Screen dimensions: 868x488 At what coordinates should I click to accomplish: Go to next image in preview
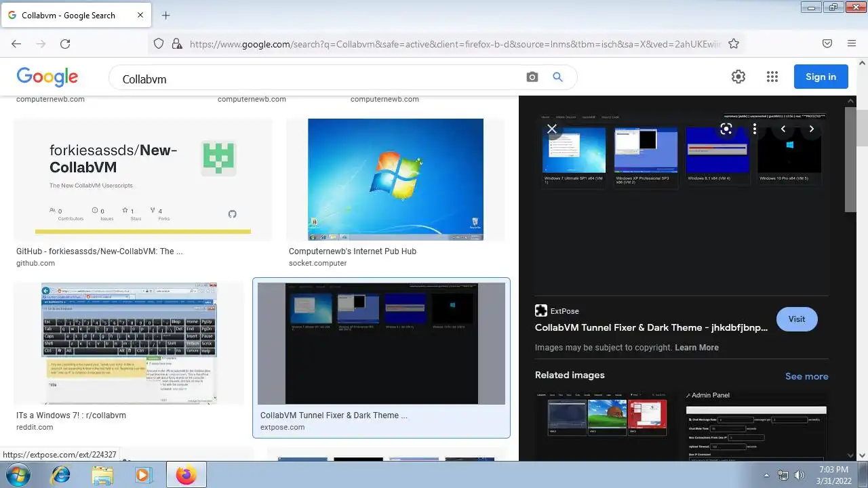(811, 129)
